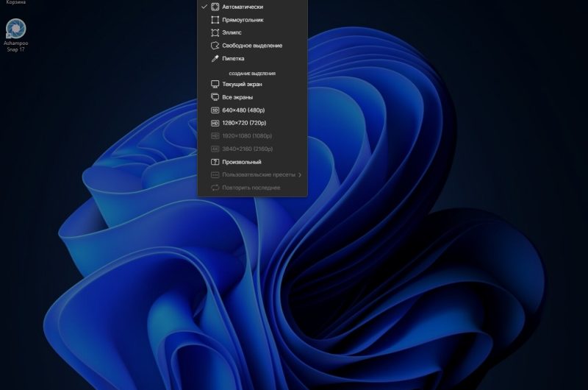Click the Повторить последнее entry
The width and height of the screenshot is (588, 390).
[252, 188]
